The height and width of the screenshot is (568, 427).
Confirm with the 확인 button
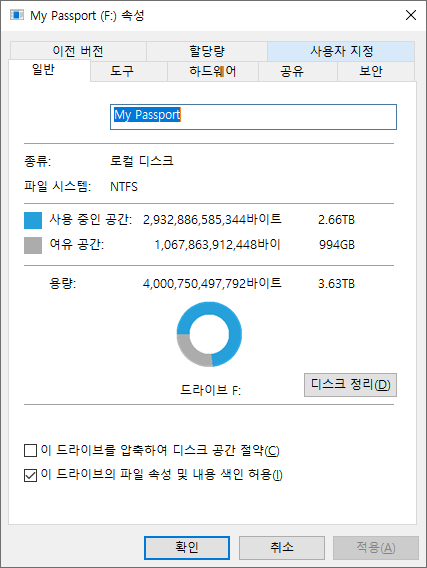(187, 547)
